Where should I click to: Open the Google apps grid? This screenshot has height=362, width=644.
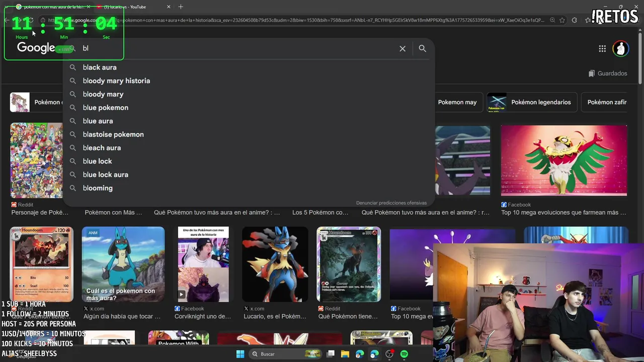[602, 49]
